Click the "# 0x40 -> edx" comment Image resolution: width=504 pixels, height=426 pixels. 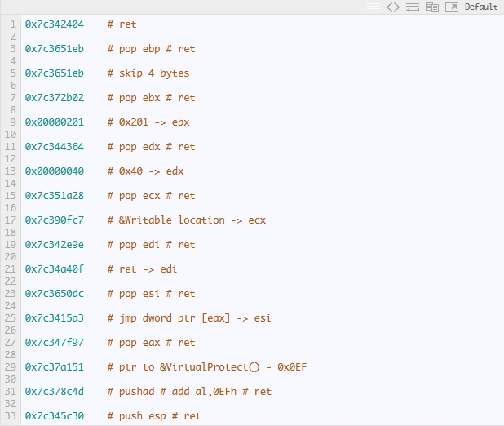[145, 171]
